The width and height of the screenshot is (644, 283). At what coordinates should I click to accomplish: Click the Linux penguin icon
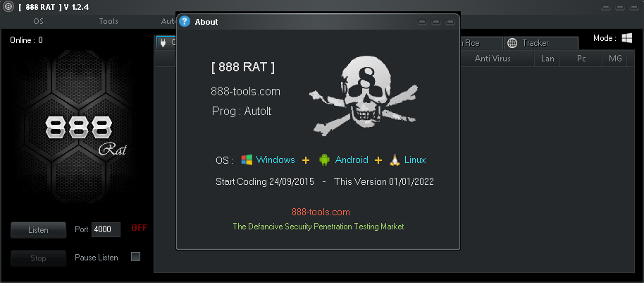(395, 159)
